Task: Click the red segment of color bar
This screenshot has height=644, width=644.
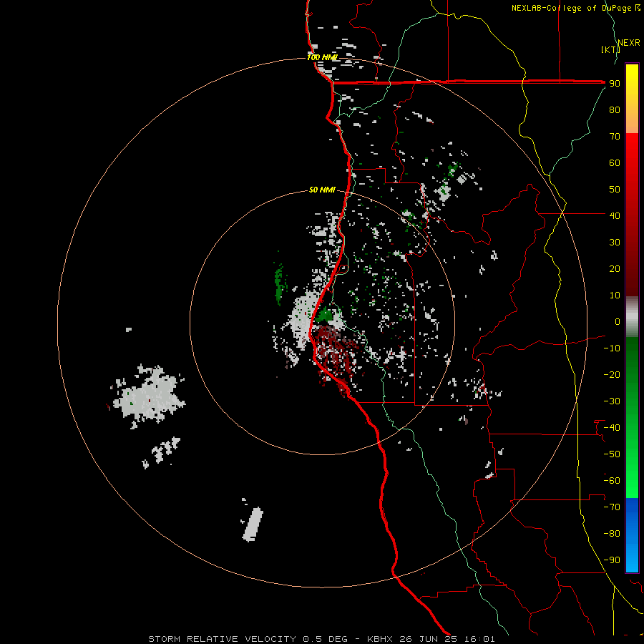Action: click(632, 215)
